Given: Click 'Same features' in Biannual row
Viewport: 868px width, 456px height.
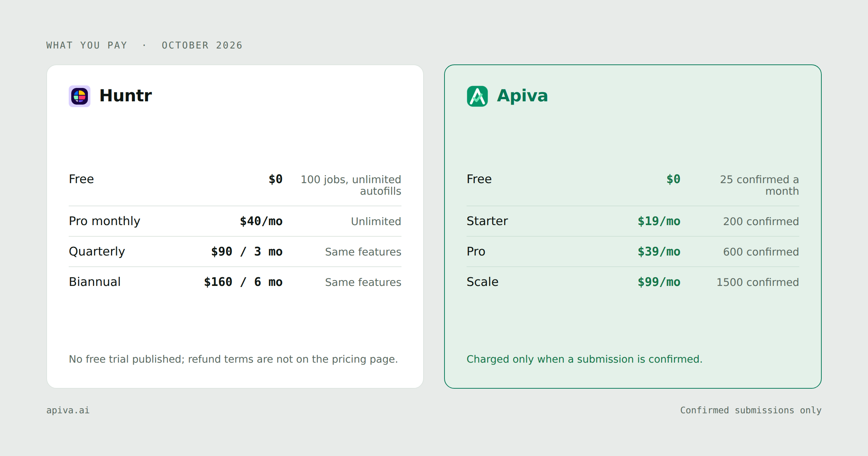Looking at the screenshot, I should pyautogui.click(x=363, y=282).
